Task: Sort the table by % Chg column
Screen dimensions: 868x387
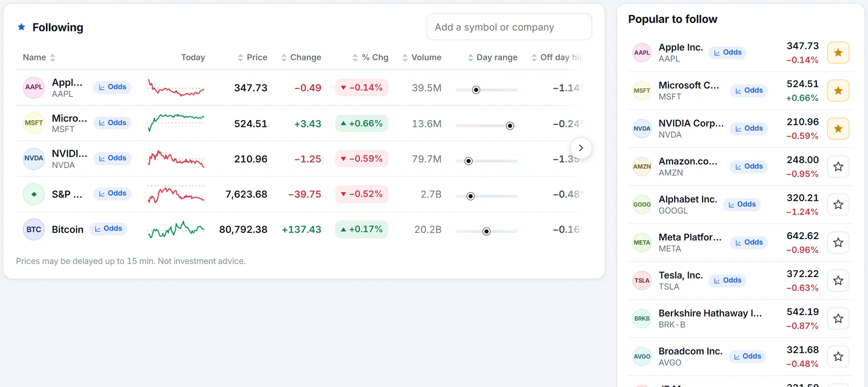Action: coord(370,57)
